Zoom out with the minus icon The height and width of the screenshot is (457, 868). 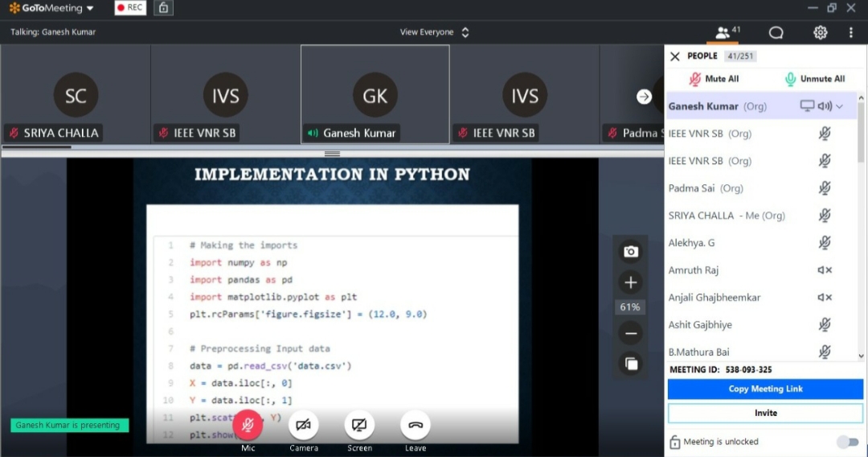coord(631,333)
